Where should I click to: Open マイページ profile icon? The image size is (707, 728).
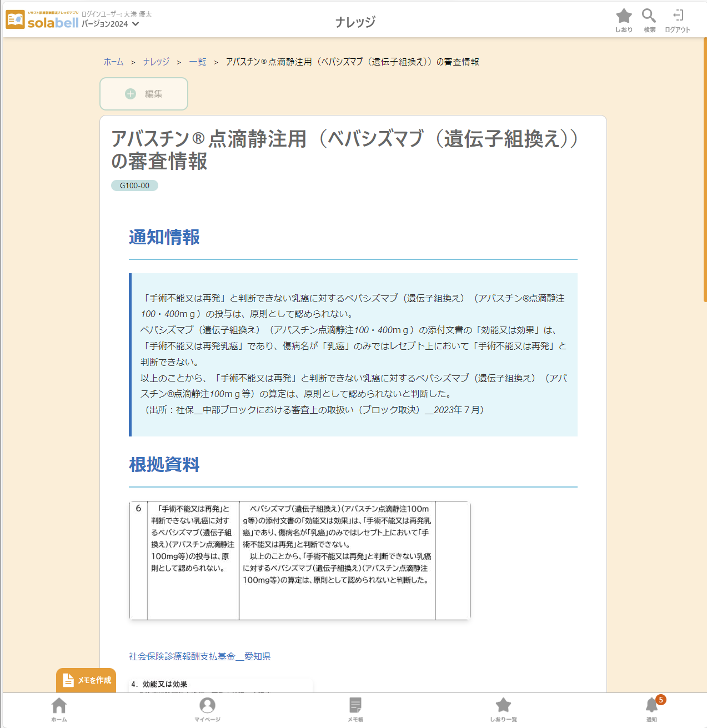pyautogui.click(x=207, y=706)
